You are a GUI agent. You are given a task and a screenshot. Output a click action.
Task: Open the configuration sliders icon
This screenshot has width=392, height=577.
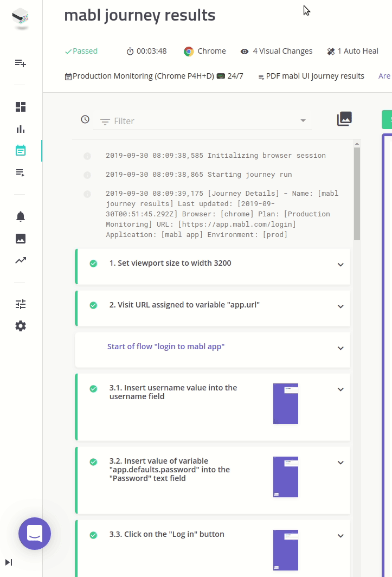21,304
